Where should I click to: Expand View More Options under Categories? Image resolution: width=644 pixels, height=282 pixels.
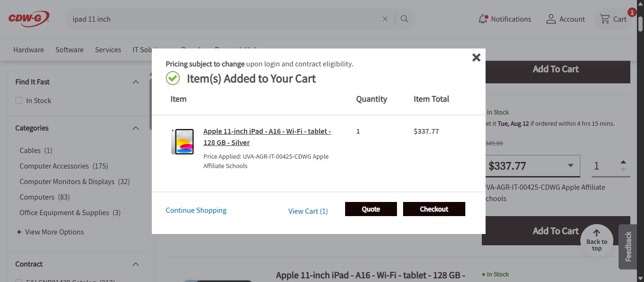pyautogui.click(x=50, y=232)
